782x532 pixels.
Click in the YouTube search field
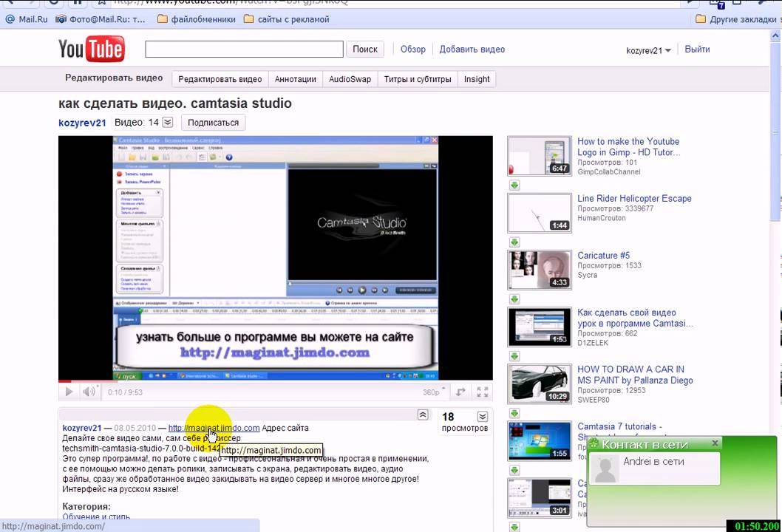point(244,50)
